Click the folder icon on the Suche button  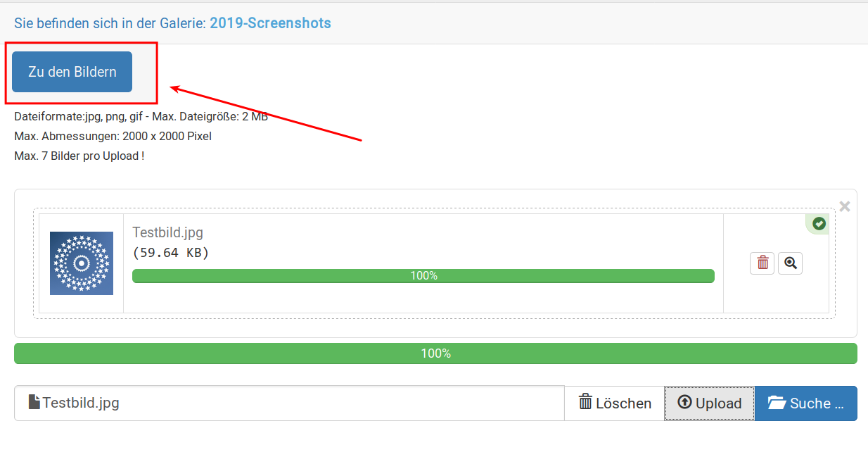[777, 403]
